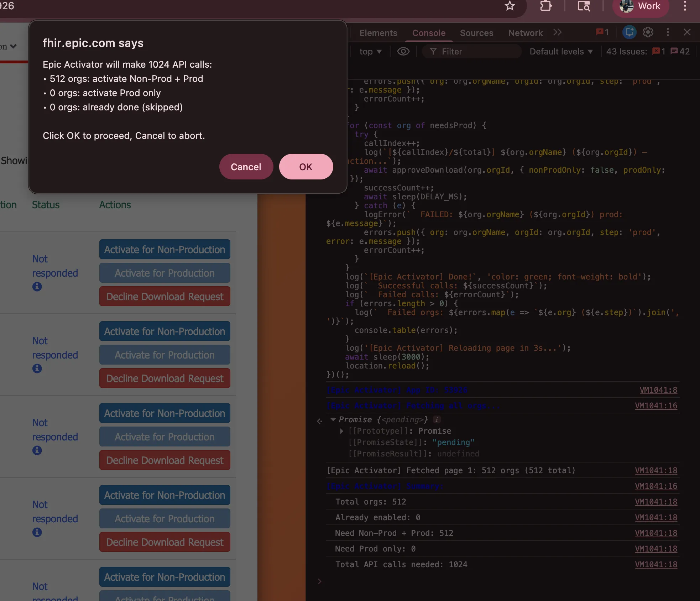Open the error count badge in the DevTools tab bar
Screen dimensions: 700x601
[602, 32]
